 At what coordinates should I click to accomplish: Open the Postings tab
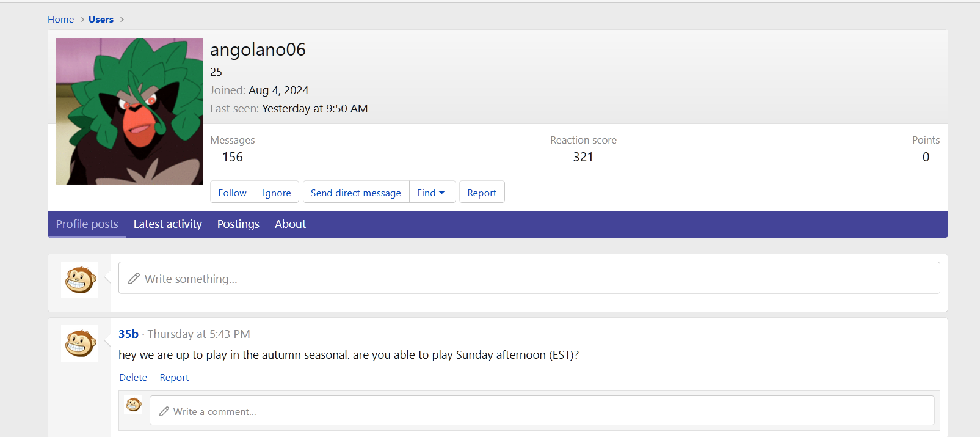point(238,224)
